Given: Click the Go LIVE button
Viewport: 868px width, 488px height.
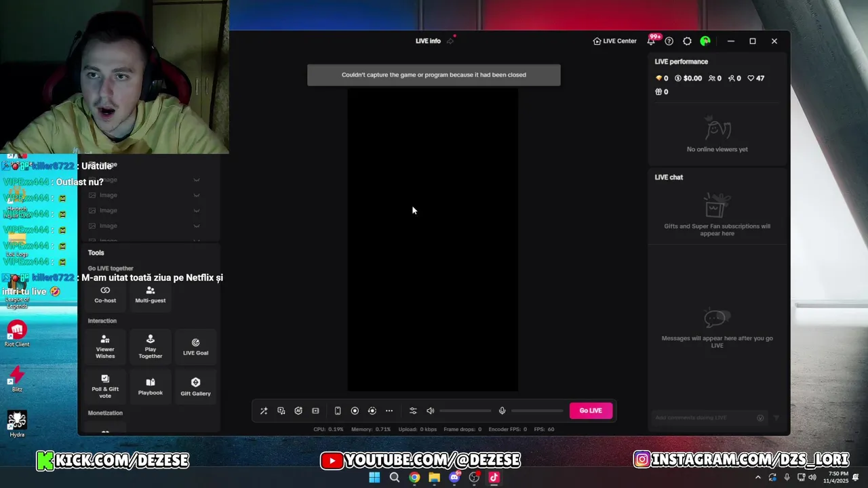Looking at the screenshot, I should (591, 411).
